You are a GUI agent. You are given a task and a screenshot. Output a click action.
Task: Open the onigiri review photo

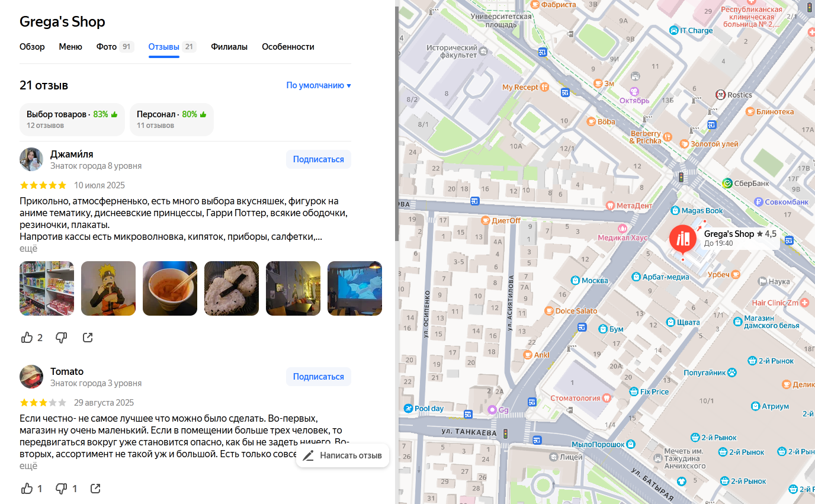pyautogui.click(x=232, y=288)
